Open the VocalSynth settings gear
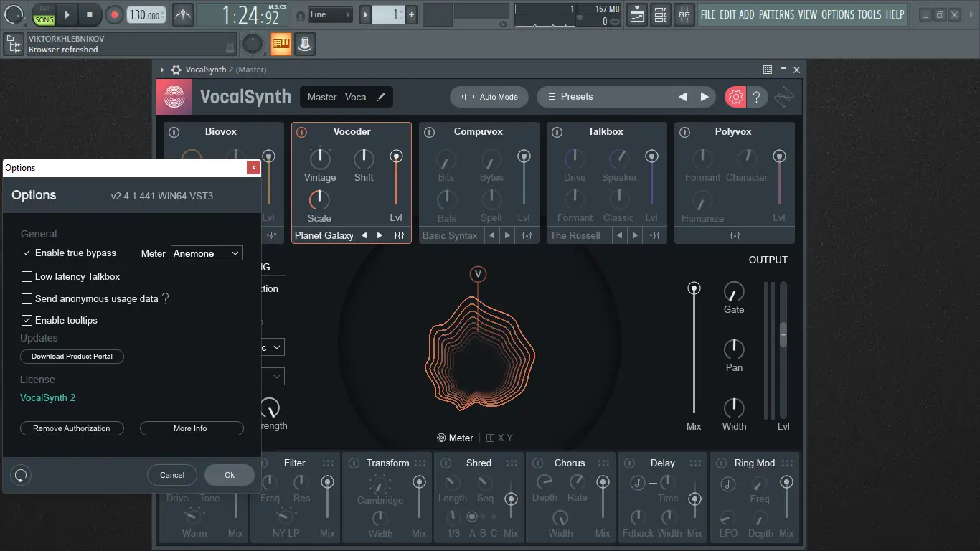 735,96
